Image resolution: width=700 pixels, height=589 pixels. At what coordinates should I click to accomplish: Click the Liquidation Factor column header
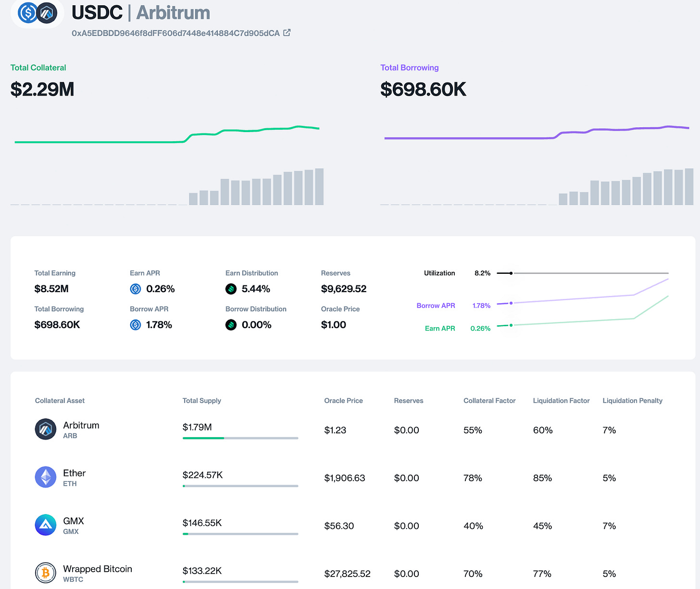(x=561, y=401)
